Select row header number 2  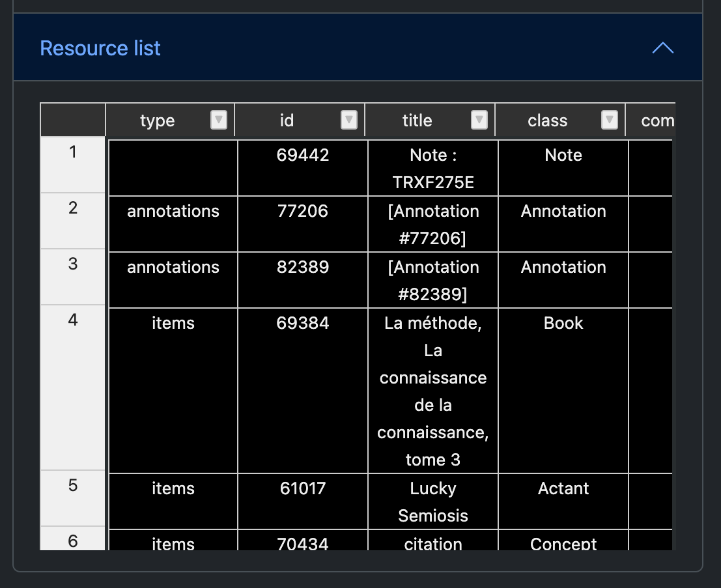coord(72,221)
